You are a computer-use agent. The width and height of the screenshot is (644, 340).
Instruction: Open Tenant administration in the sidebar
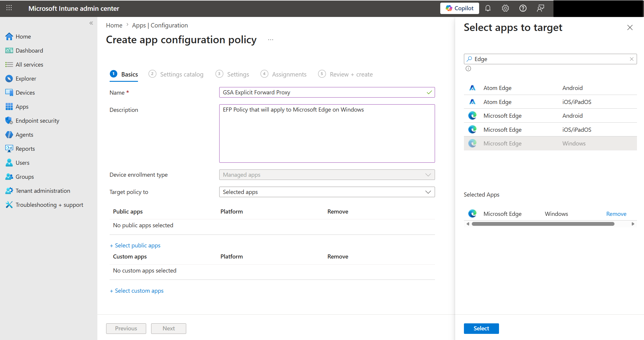(43, 191)
